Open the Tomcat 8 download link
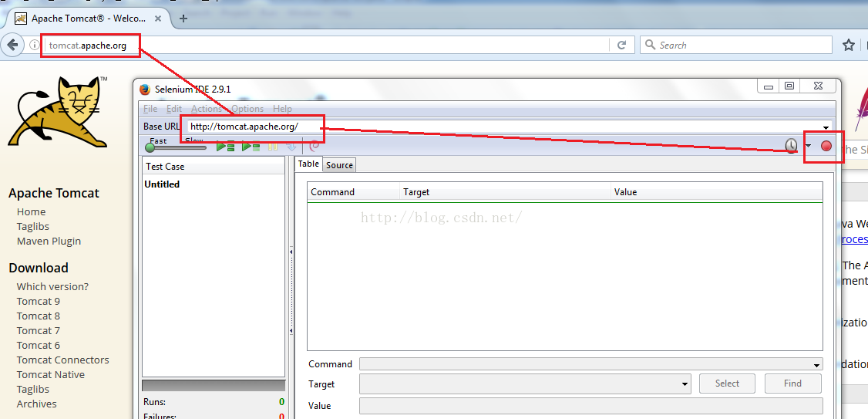This screenshot has width=868, height=419. click(x=39, y=316)
